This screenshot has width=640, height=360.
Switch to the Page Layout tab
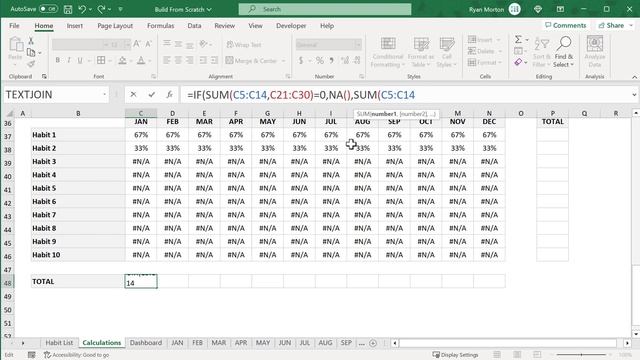pos(115,26)
